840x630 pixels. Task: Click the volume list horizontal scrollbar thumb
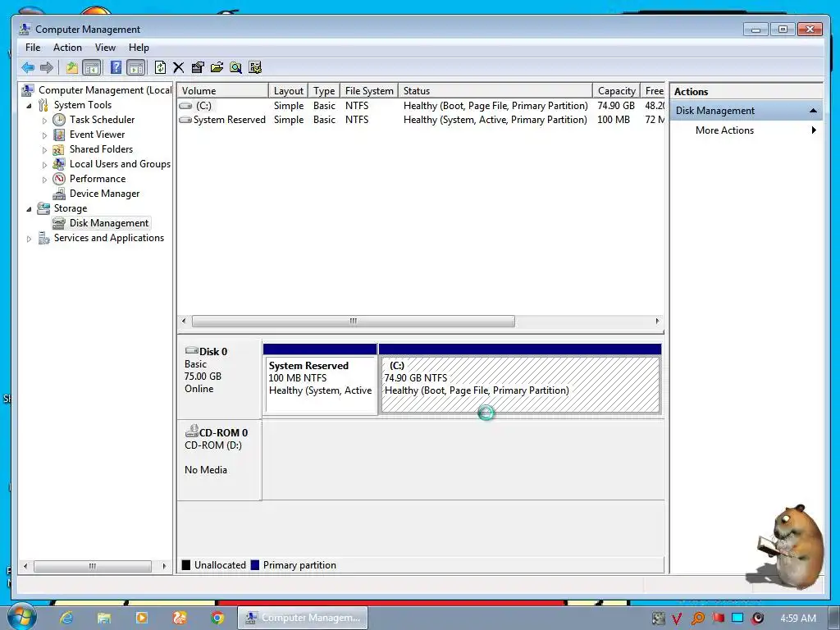(x=353, y=322)
